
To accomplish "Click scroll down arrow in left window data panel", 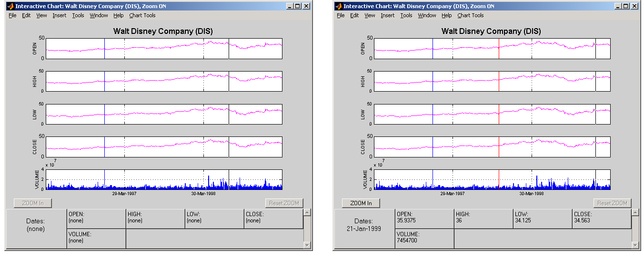I will coord(307,245).
